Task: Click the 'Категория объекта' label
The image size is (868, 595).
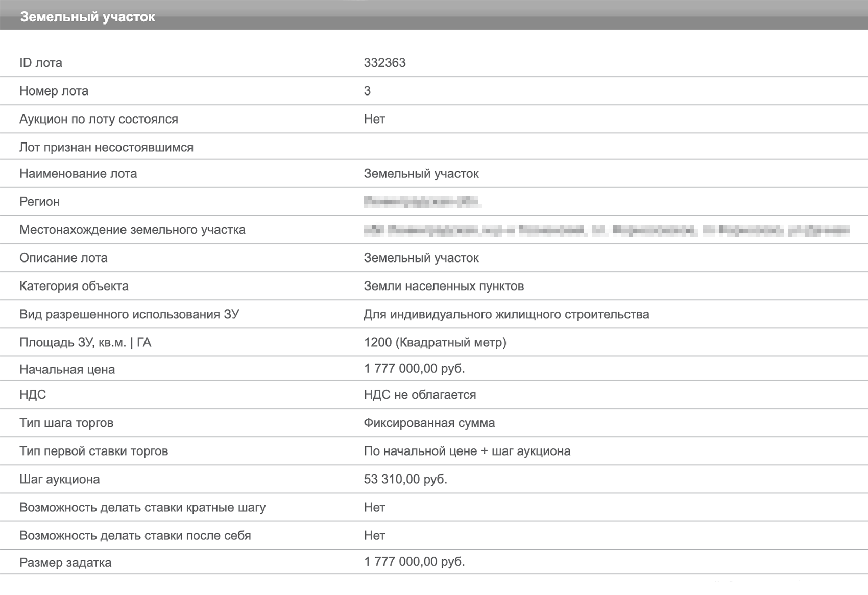Action: click(74, 286)
